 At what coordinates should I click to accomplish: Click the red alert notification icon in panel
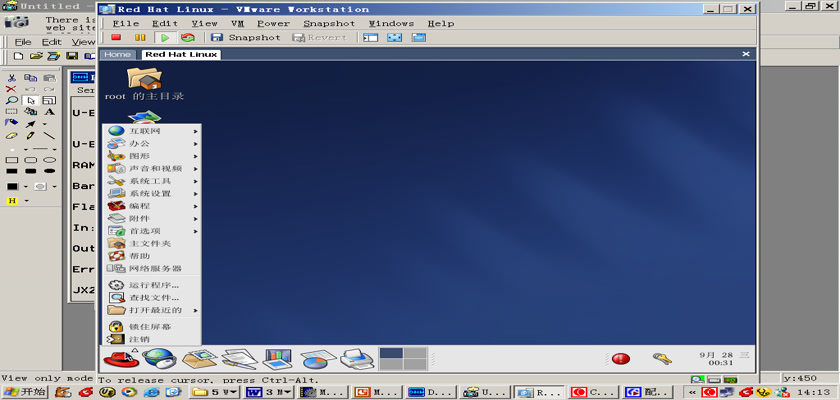621,358
